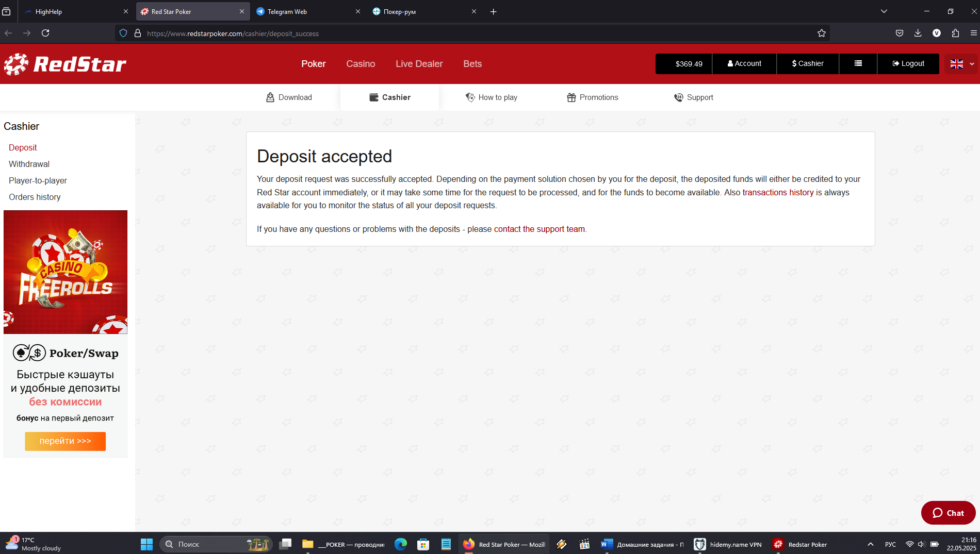
Task: Open the list menu icon in header
Action: tap(858, 64)
